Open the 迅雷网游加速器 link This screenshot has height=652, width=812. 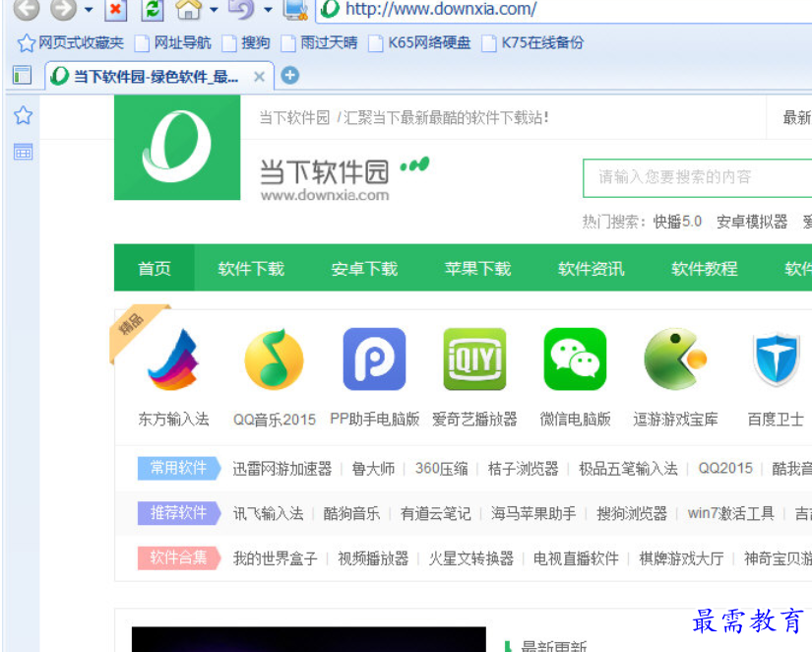[282, 469]
